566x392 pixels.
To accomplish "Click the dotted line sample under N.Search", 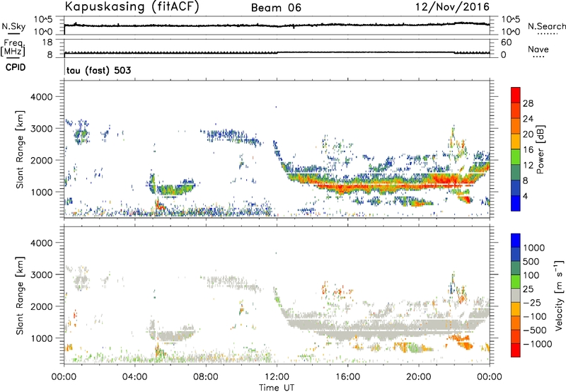I will point(547,33).
